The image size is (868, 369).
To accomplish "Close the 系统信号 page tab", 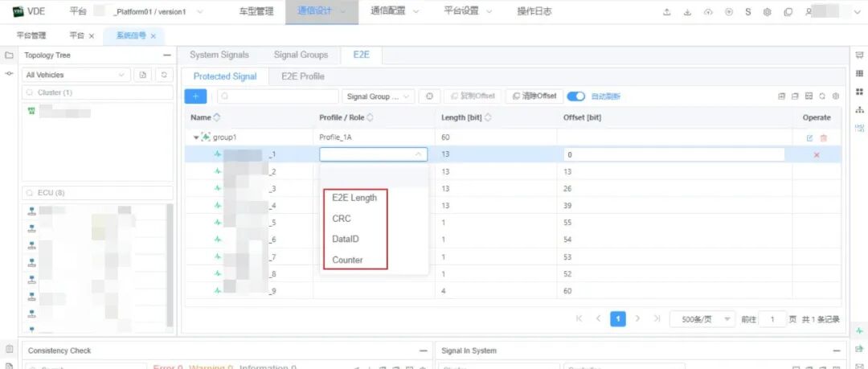I will click(x=154, y=36).
